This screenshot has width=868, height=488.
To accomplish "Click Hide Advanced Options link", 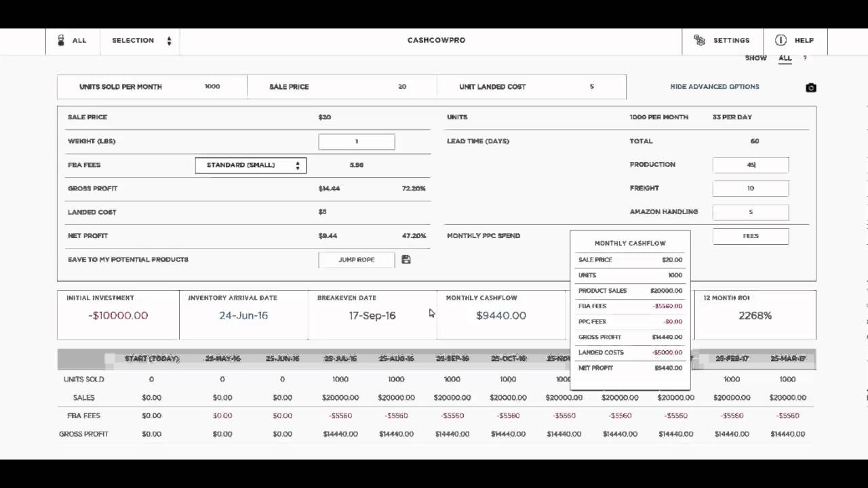I will click(x=715, y=87).
